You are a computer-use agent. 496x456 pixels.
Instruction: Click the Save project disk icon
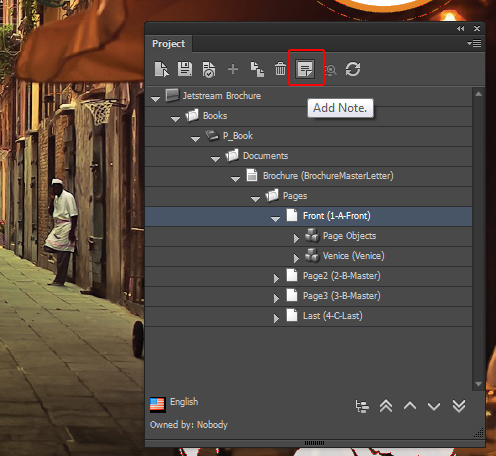[x=185, y=69]
